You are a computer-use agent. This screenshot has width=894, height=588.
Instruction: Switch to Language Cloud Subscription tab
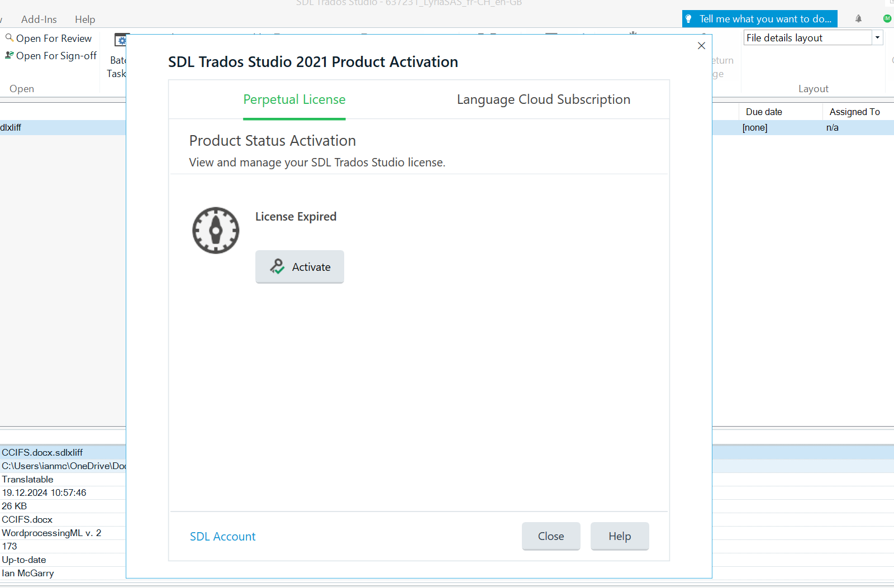tap(544, 99)
